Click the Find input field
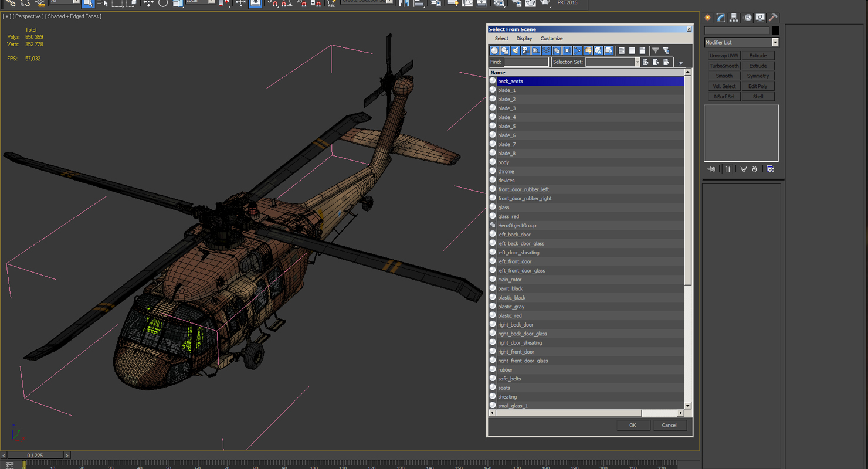Viewport: 868px width, 469px height. [x=526, y=62]
